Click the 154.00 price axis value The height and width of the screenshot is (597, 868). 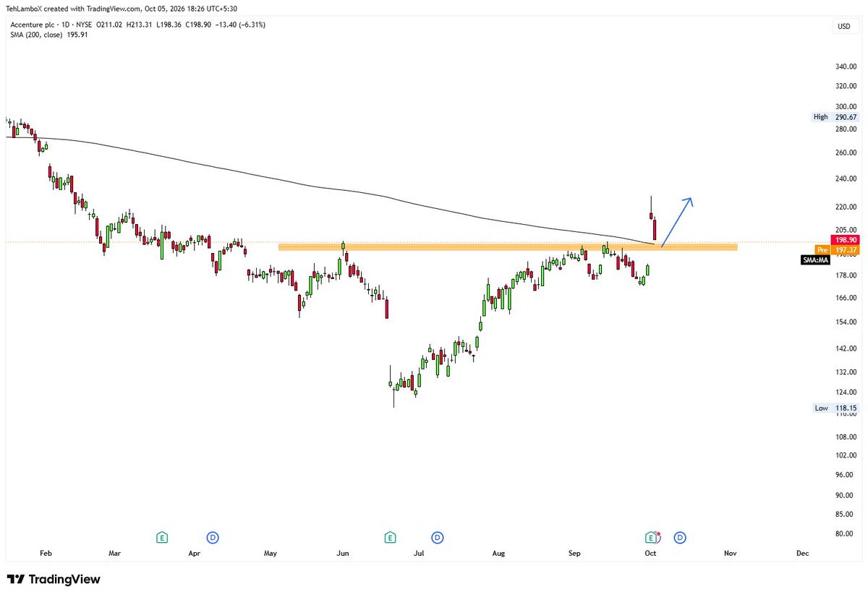click(x=846, y=322)
